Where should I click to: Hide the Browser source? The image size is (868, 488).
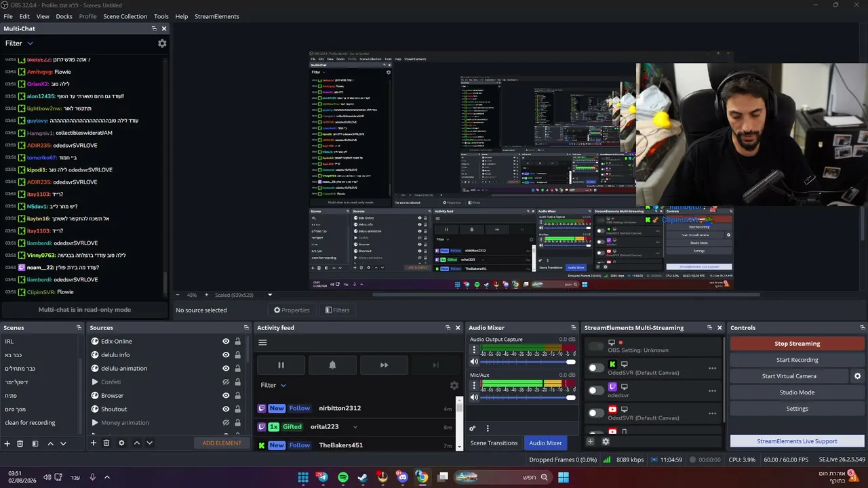226,396
